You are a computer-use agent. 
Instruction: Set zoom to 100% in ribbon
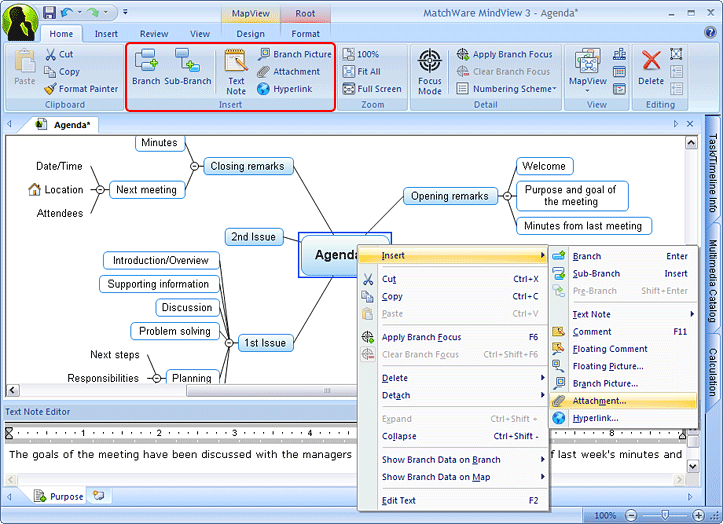[x=361, y=54]
